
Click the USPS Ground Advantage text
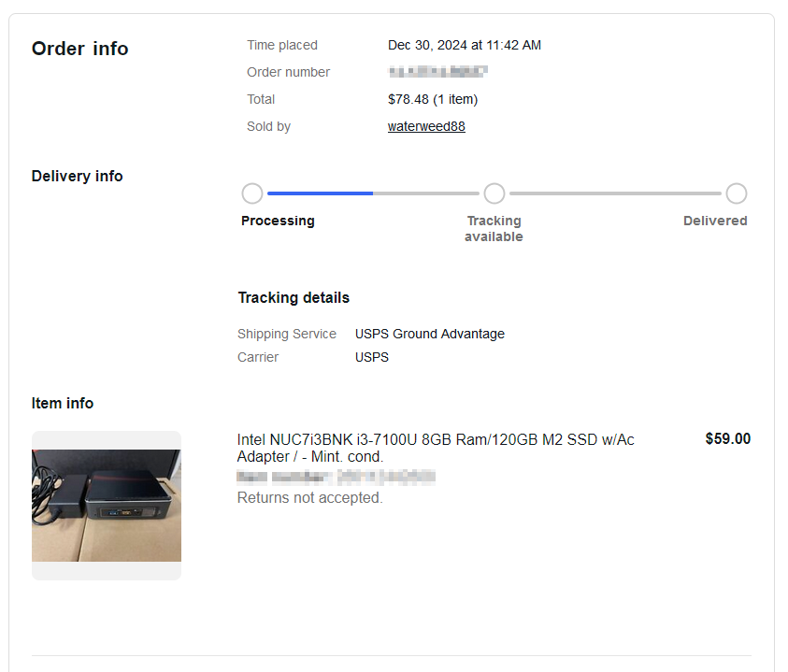430,334
